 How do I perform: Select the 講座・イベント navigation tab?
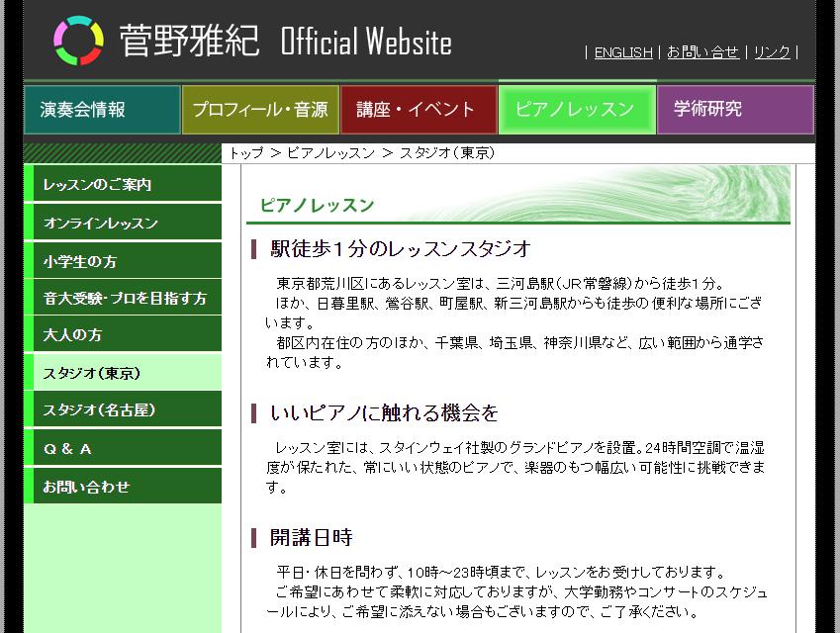419,110
